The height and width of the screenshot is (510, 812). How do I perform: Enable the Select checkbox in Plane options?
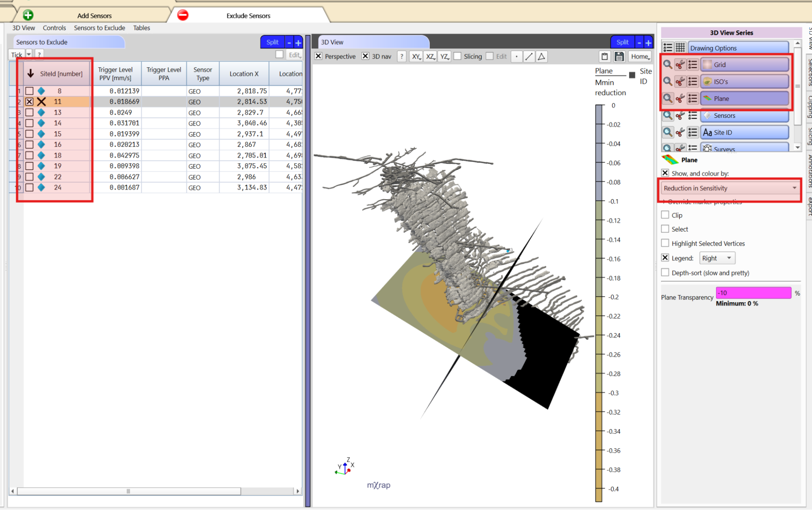[665, 229]
